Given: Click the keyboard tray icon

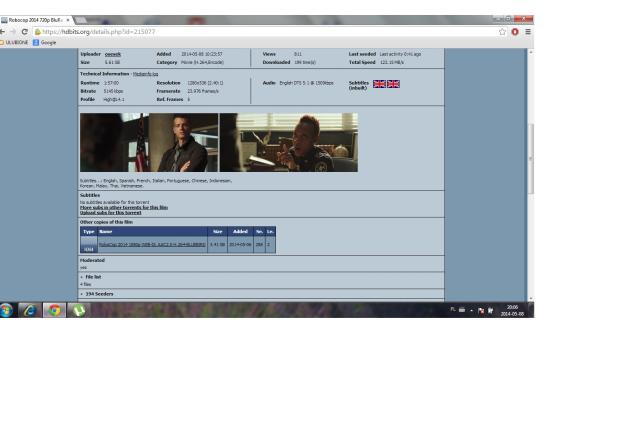Looking at the screenshot, I should point(462,310).
